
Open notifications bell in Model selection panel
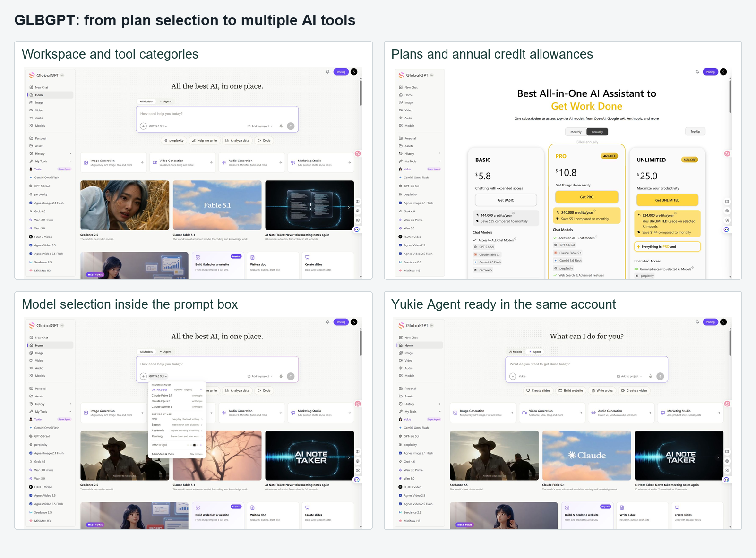[x=327, y=322]
